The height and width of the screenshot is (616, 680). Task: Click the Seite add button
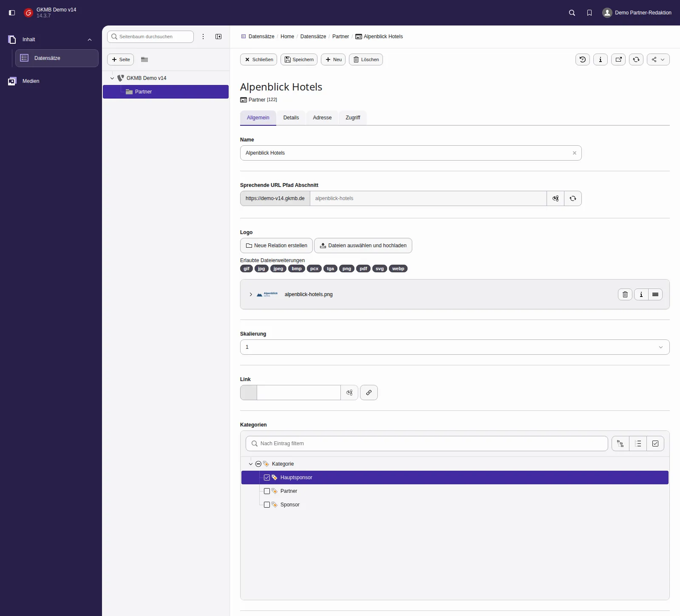pos(121,59)
